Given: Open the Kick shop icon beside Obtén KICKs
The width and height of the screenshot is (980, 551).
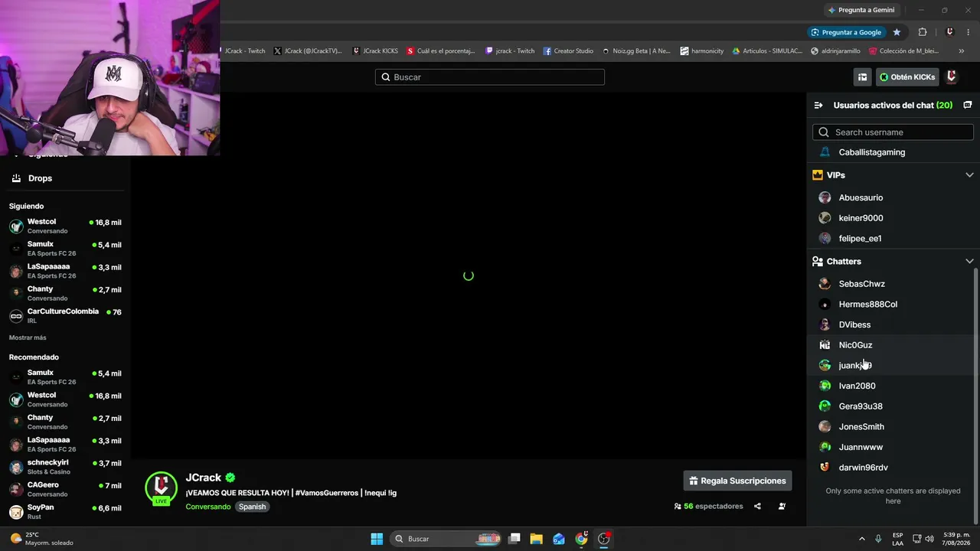Looking at the screenshot, I should (862, 77).
